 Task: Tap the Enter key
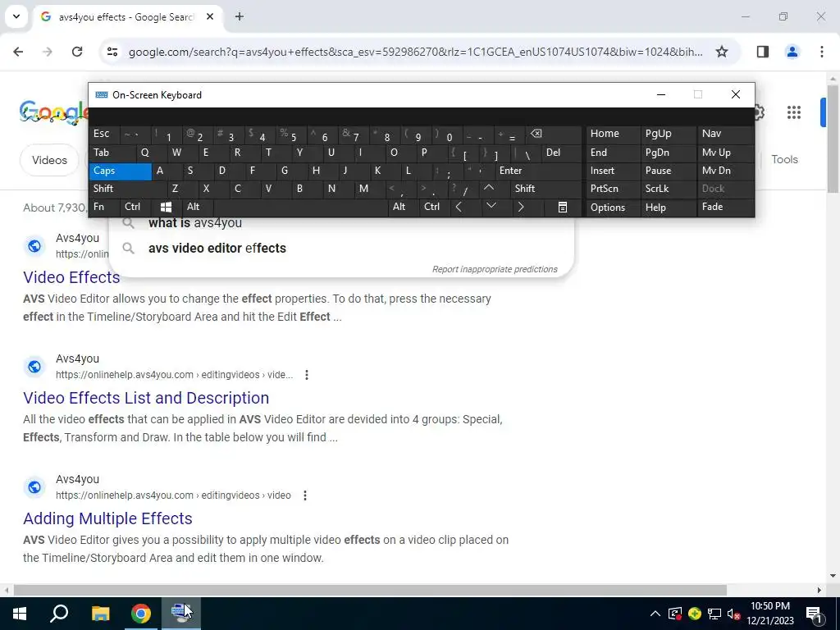tap(537, 171)
